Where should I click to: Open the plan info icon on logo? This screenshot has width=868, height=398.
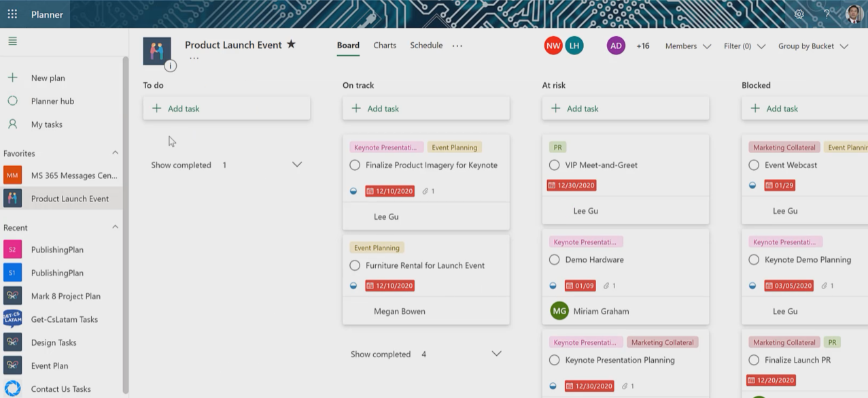click(x=170, y=65)
